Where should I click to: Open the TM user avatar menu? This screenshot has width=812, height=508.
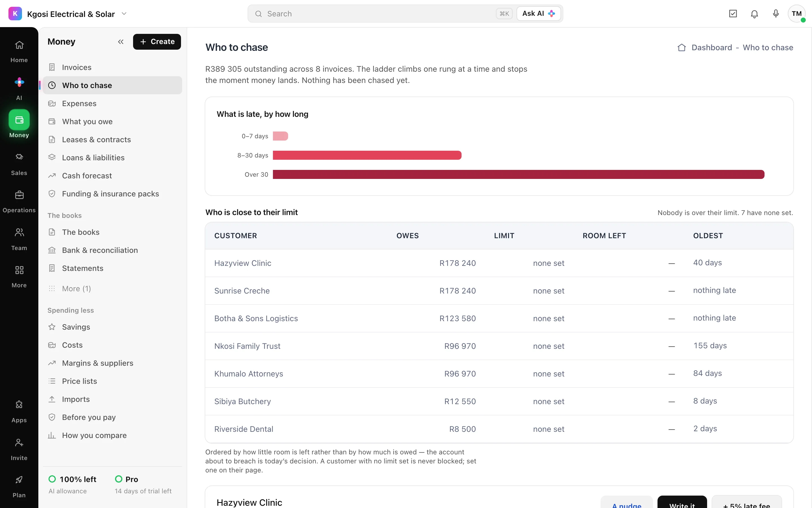(x=796, y=14)
